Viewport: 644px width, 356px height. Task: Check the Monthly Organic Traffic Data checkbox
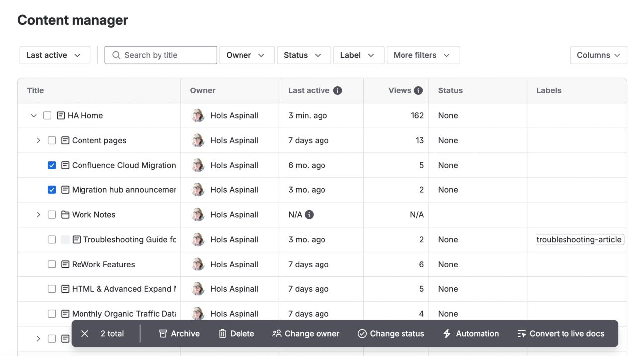[52, 313]
